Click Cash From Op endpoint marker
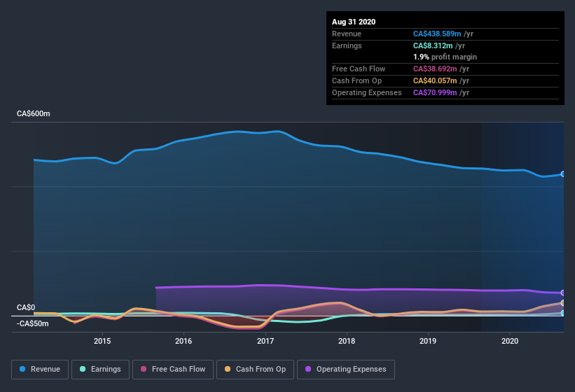 (563, 303)
